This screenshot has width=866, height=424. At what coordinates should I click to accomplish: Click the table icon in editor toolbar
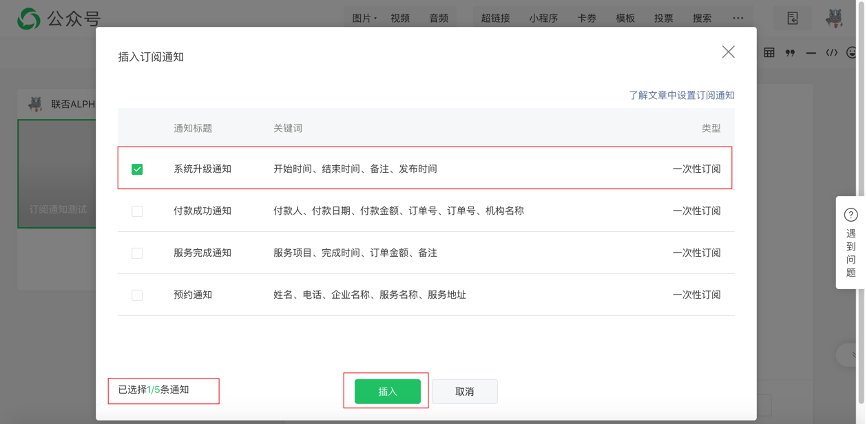[769, 53]
